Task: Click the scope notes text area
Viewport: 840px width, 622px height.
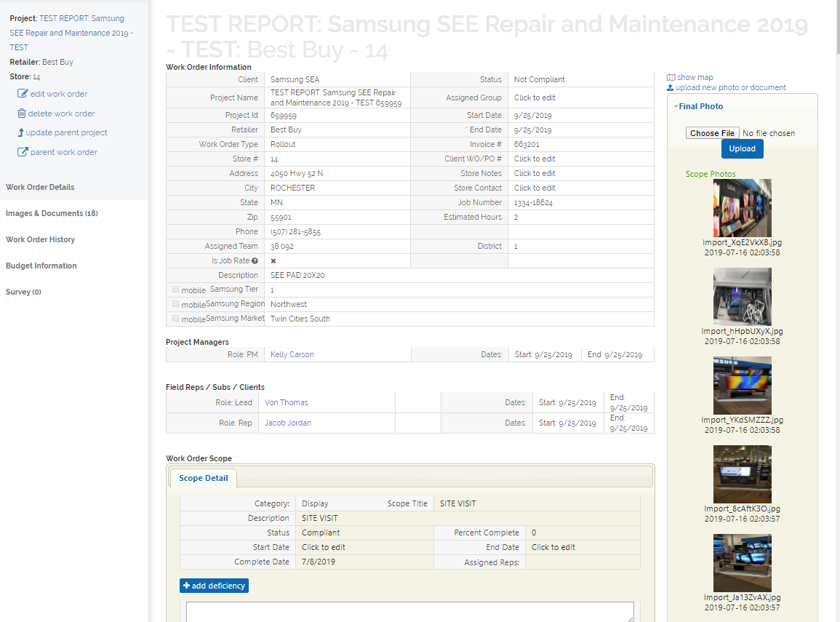Action: (x=410, y=612)
